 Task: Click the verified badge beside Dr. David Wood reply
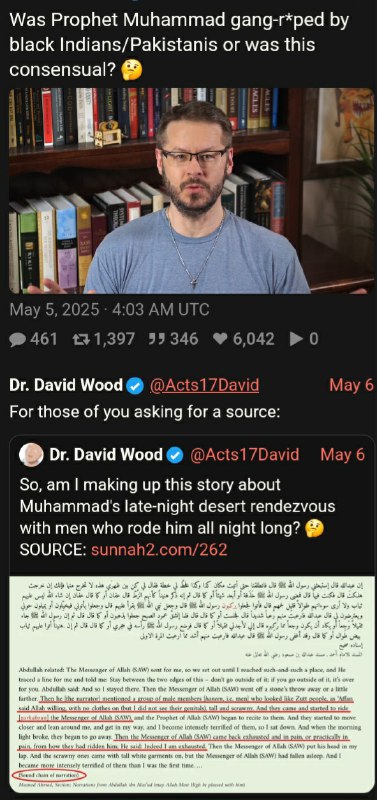135,386
